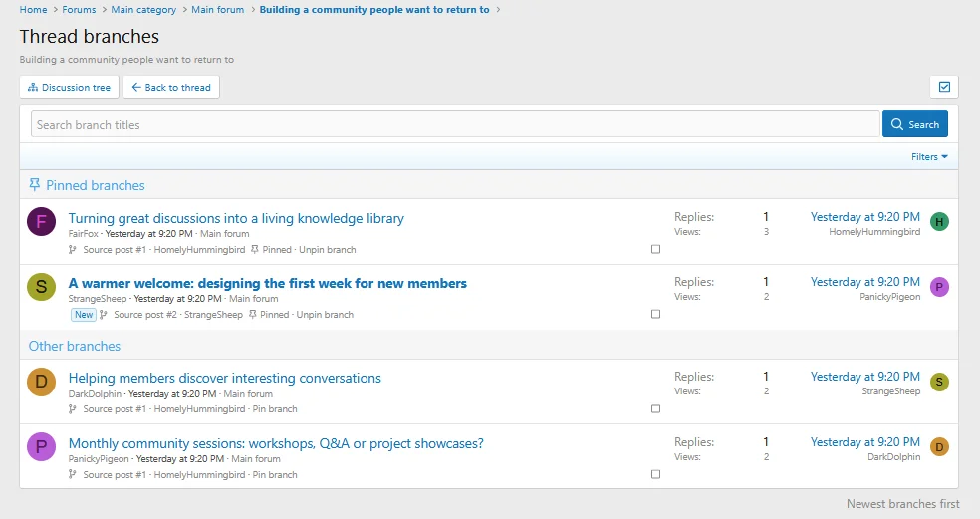Click DarkDolphin name in last-post column

click(893, 457)
